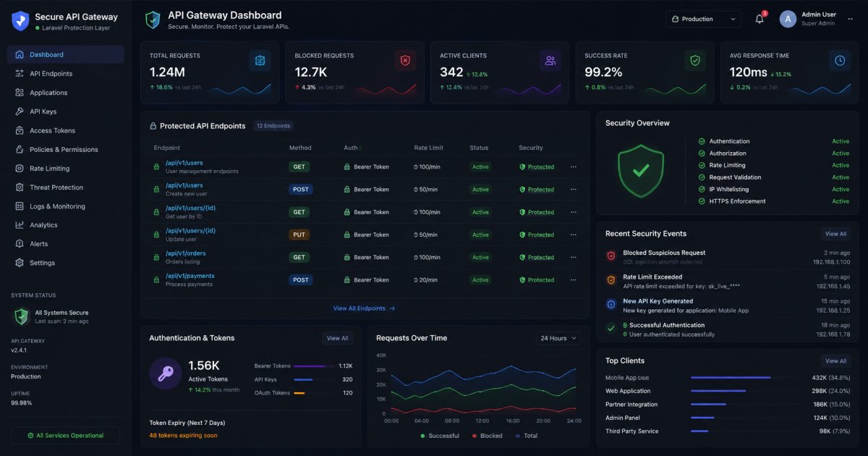Click the lock icon beside /api/v1/payments

coord(156,279)
